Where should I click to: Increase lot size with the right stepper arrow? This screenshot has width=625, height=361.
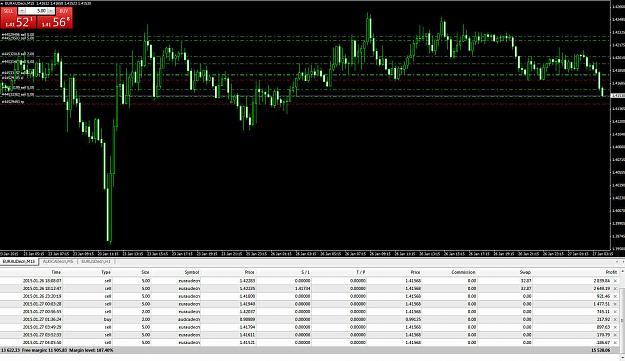(x=51, y=11)
